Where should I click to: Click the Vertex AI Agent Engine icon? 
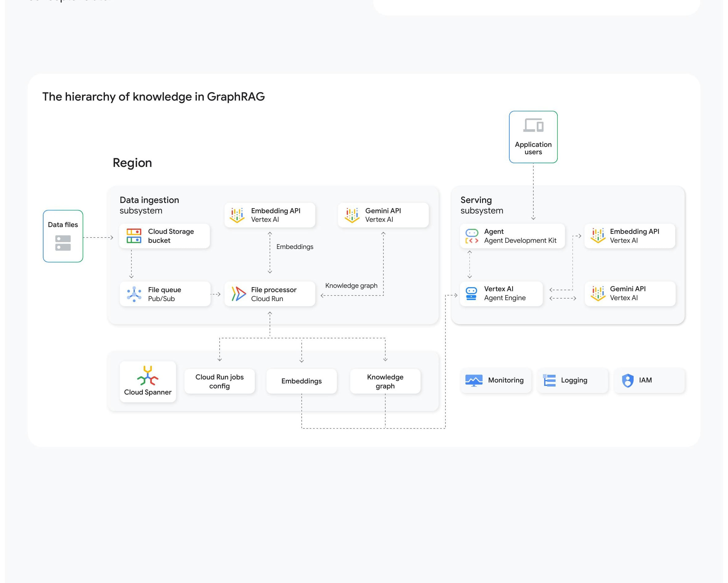click(x=471, y=294)
